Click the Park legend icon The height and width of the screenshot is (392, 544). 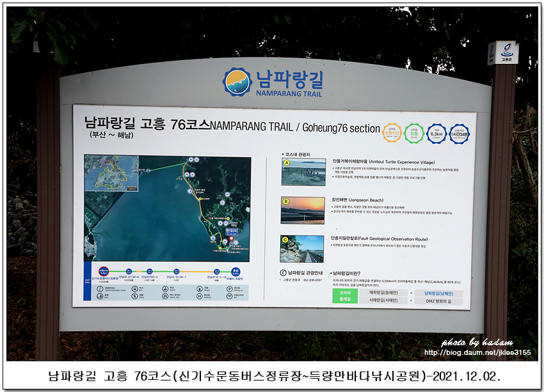click(x=100, y=296)
